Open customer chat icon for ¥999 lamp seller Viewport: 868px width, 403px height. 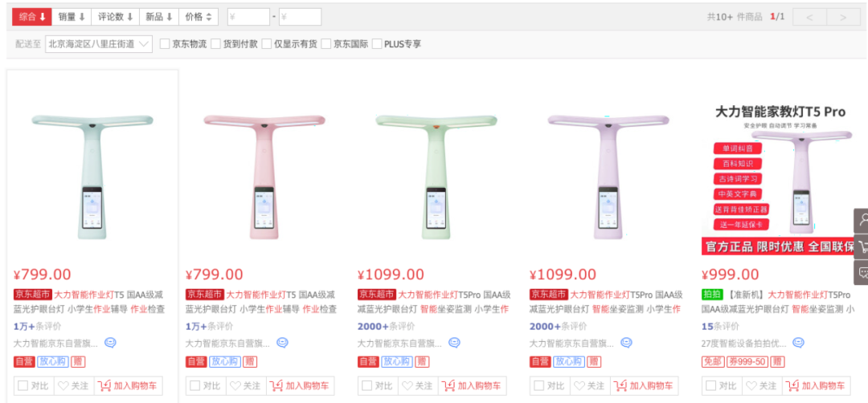click(798, 344)
